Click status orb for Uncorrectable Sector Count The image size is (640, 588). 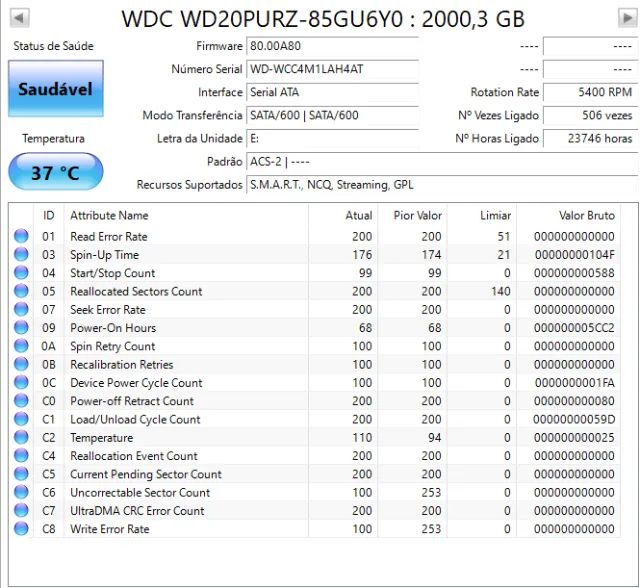21,492
